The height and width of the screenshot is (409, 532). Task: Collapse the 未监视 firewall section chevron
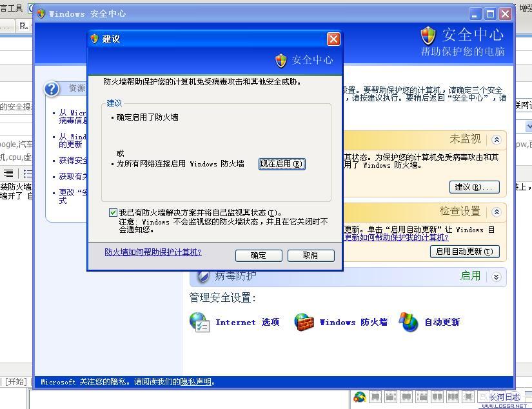(497, 139)
